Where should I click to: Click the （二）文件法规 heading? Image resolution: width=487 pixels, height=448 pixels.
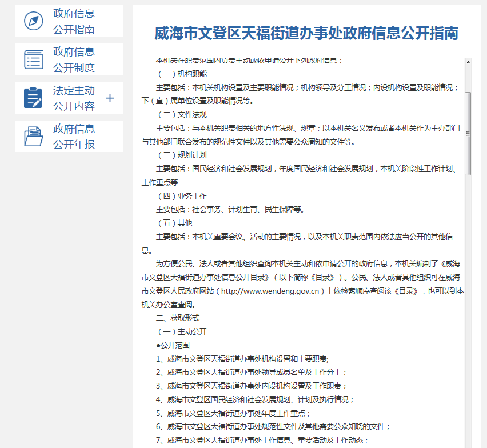coord(181,114)
